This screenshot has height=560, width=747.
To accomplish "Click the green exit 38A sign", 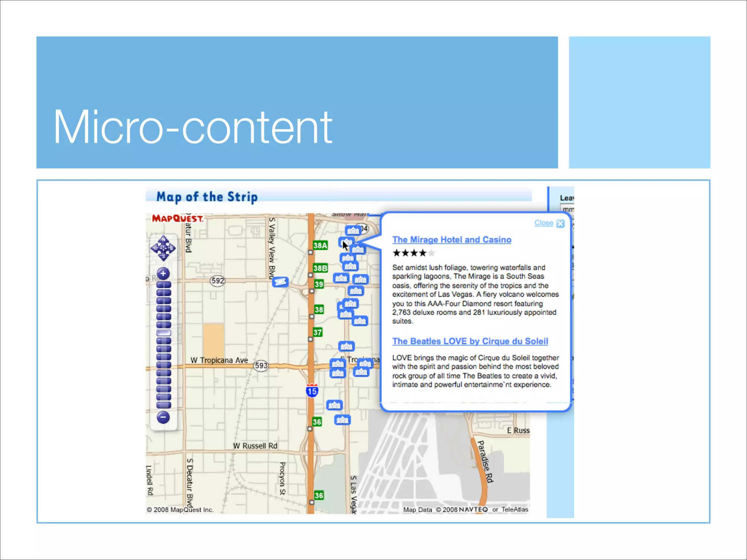I will (320, 245).
